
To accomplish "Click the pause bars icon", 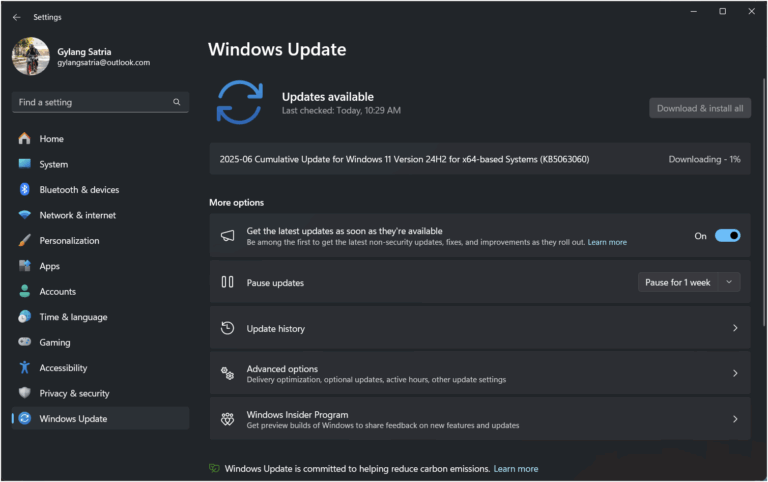I will pos(227,282).
